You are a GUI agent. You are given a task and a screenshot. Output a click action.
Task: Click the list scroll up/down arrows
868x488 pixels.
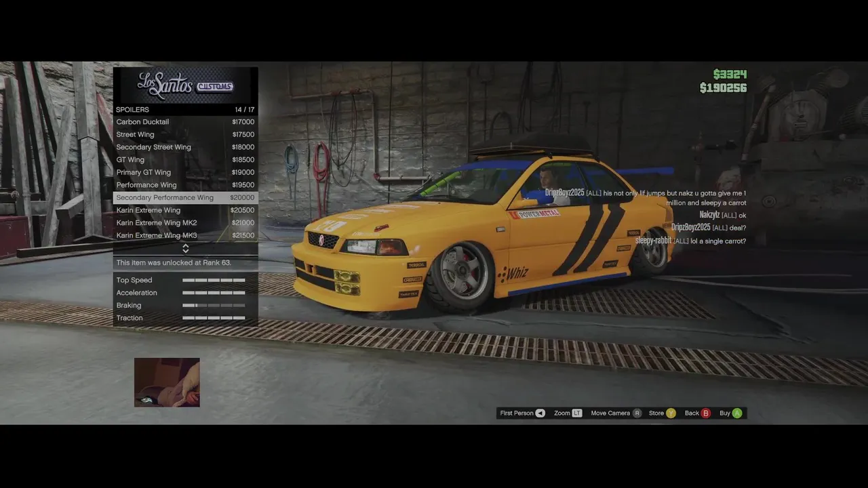(x=186, y=249)
